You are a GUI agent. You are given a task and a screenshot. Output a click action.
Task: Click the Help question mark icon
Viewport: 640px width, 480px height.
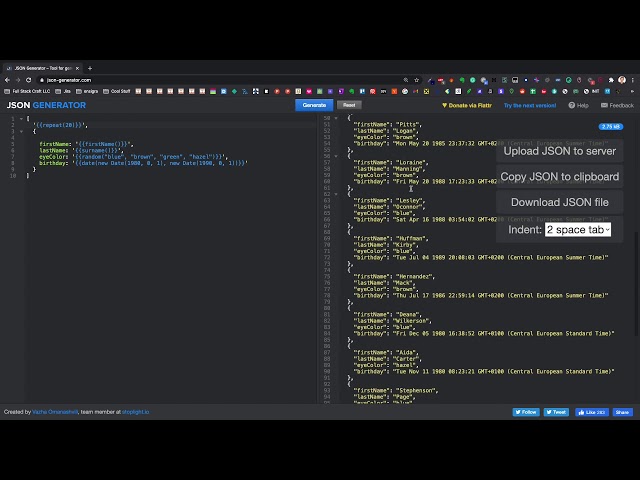click(571, 105)
